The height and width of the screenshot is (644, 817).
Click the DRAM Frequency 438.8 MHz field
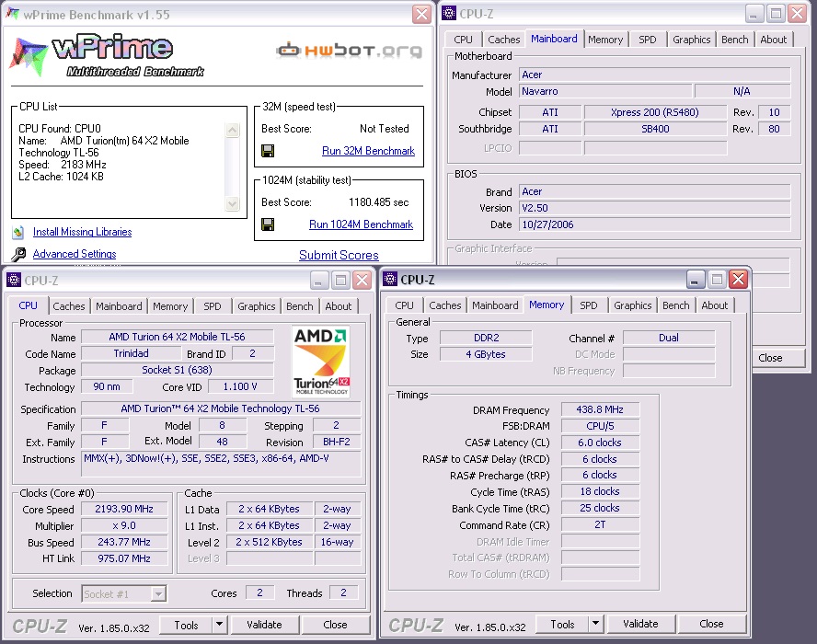click(x=600, y=409)
